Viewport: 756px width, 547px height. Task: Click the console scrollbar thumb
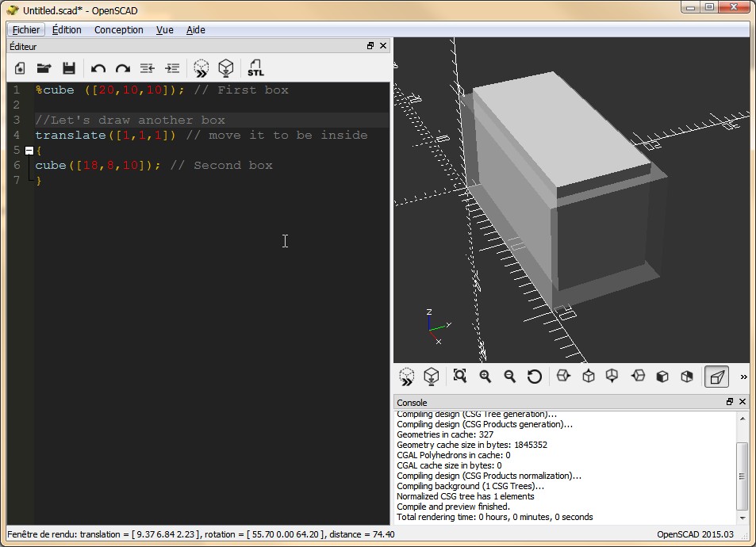[743, 476]
